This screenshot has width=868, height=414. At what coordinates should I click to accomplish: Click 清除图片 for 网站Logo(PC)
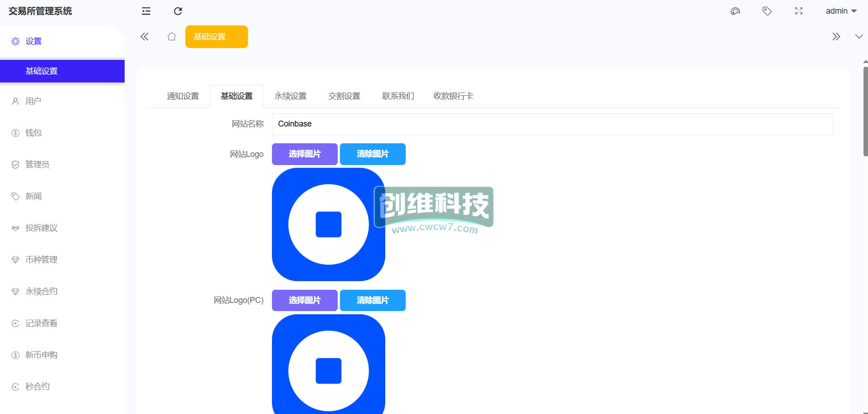click(x=373, y=300)
